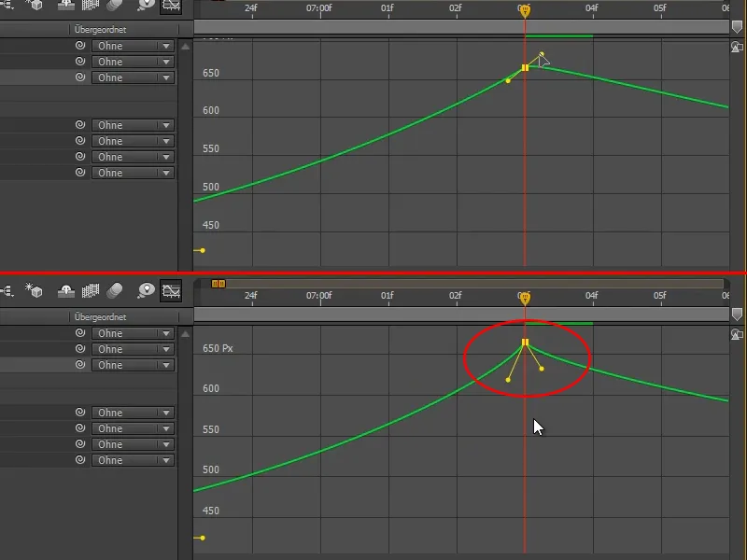Viewport: 747px width, 560px height.
Task: Click composition button icon right of lower graph
Action: point(737,335)
